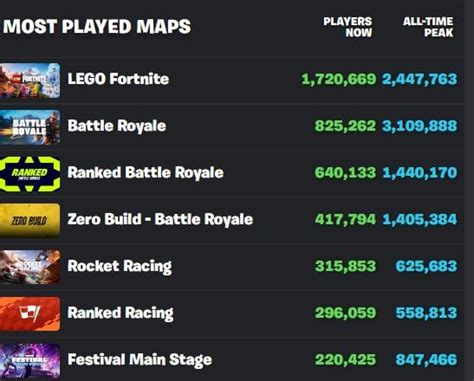Open the Ranked Battle Royale title link
This screenshot has height=381, width=474.
[x=145, y=173]
